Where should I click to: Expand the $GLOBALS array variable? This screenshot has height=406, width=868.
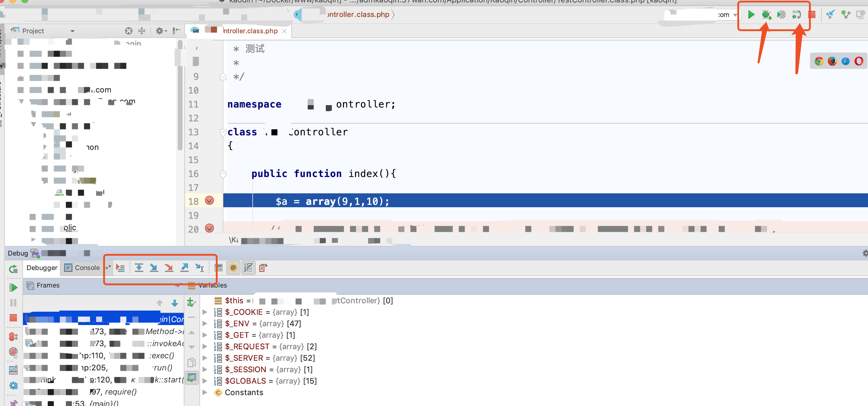pyautogui.click(x=205, y=381)
